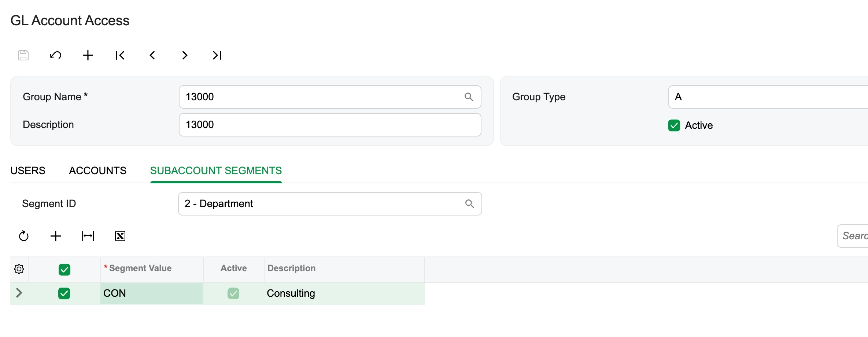868x337 pixels.
Task: Uncheck the CON row's included checkbox
Action: point(64,293)
